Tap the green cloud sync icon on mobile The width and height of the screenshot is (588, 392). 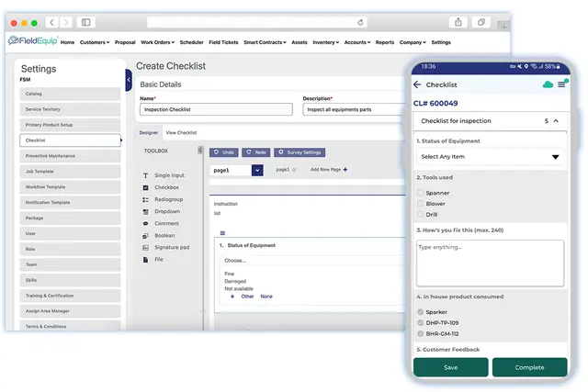[x=548, y=84]
